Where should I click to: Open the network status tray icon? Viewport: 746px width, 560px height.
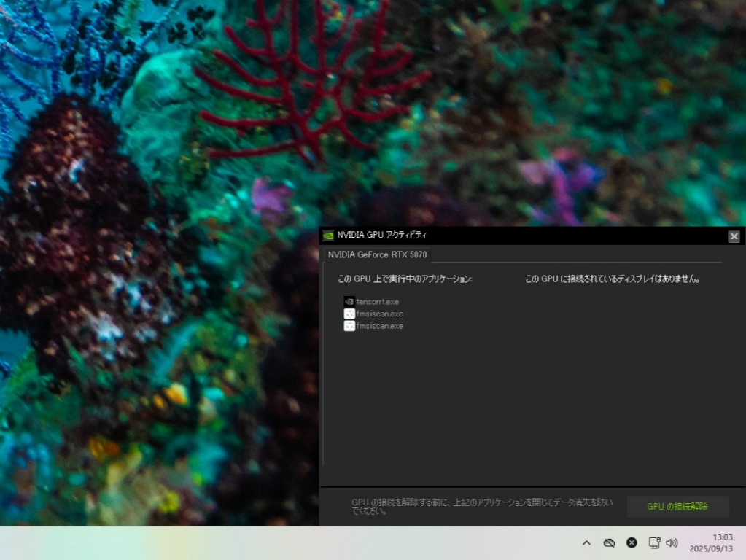[654, 543]
